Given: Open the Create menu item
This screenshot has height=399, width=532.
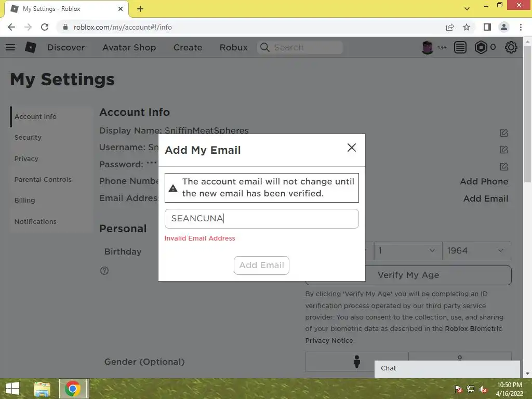Looking at the screenshot, I should [188, 47].
